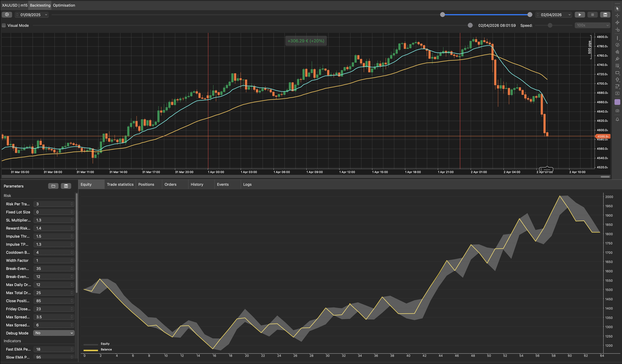Open the start date 01/09/2025 selector

[32, 15]
